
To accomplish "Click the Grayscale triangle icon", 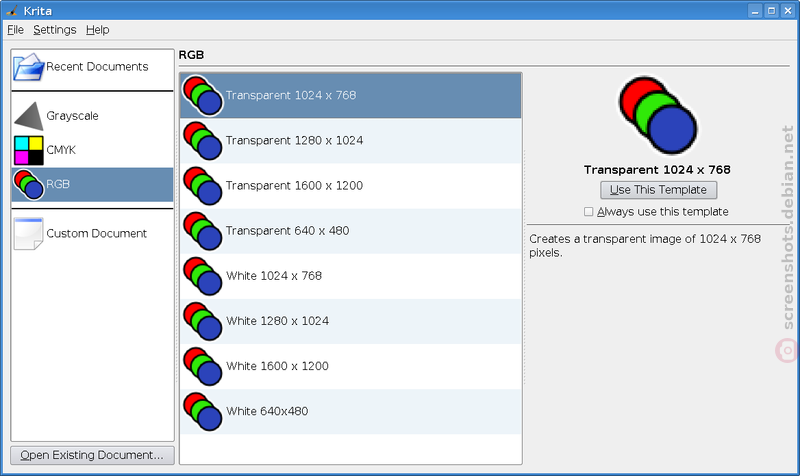I will pyautogui.click(x=29, y=116).
